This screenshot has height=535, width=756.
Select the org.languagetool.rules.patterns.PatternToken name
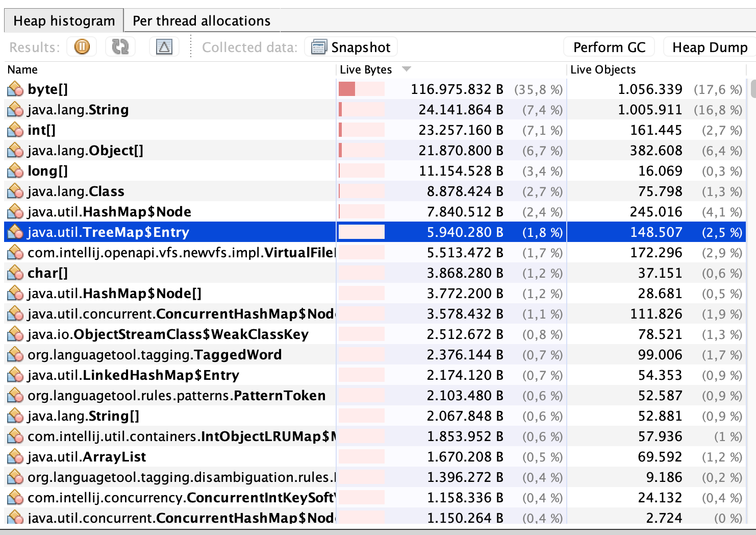click(x=177, y=396)
